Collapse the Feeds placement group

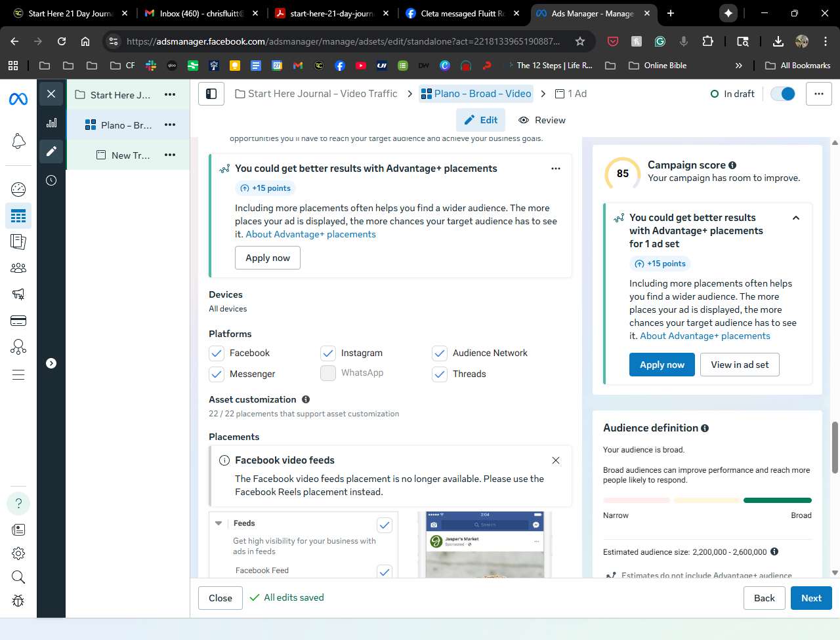click(x=219, y=523)
